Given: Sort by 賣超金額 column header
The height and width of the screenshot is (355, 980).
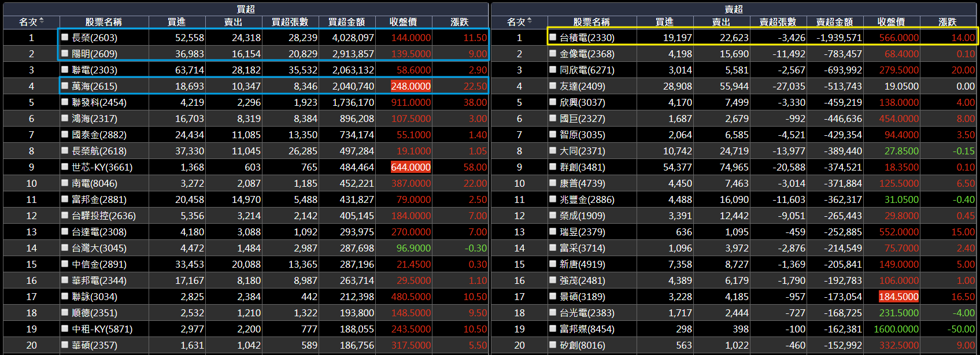Looking at the screenshot, I should [834, 22].
